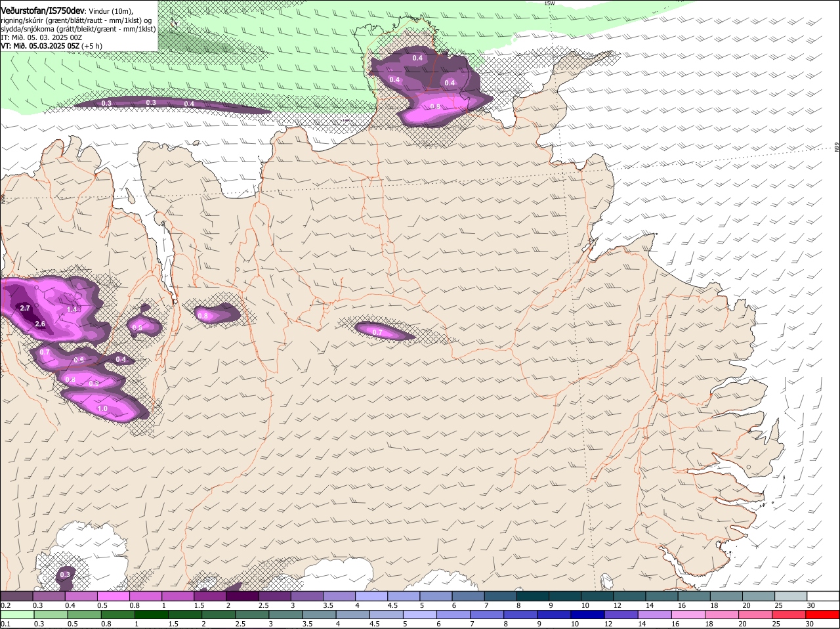This screenshot has height=629, width=840.
Task: Select the darkest purple swatch between 2 and 2.5
Action: tap(242, 596)
